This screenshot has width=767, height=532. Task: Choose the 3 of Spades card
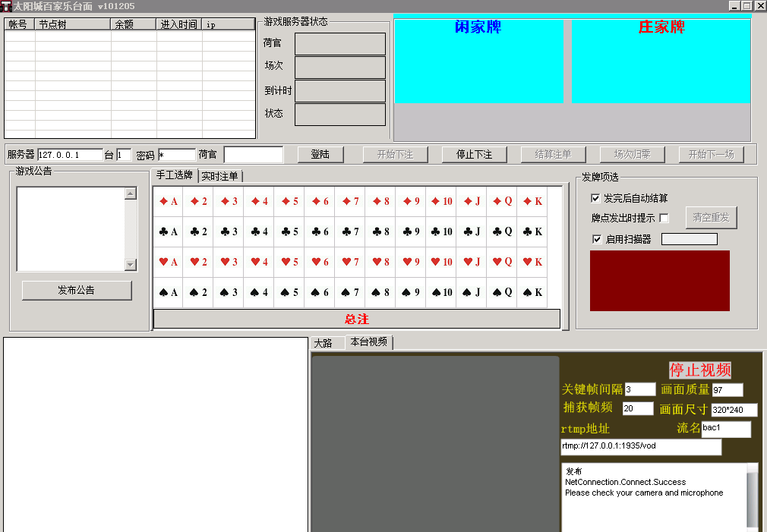(229, 292)
